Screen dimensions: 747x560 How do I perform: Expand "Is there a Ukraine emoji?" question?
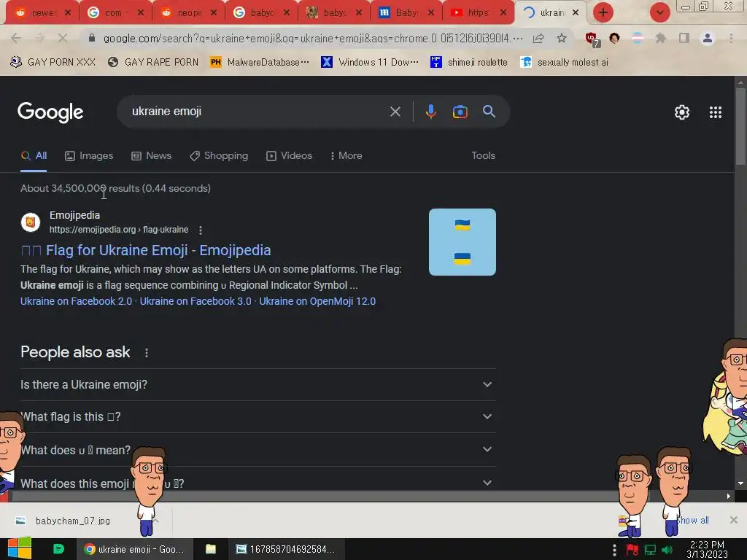258,384
